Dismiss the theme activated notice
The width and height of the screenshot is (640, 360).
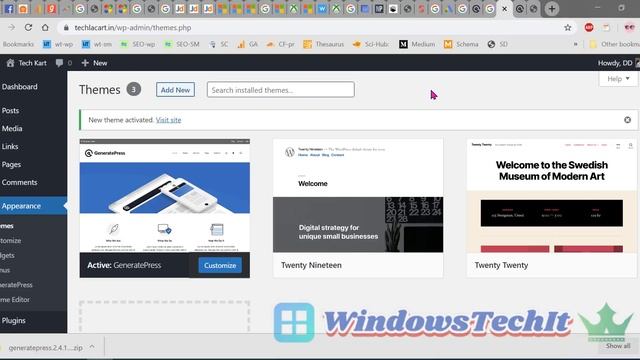(627, 120)
